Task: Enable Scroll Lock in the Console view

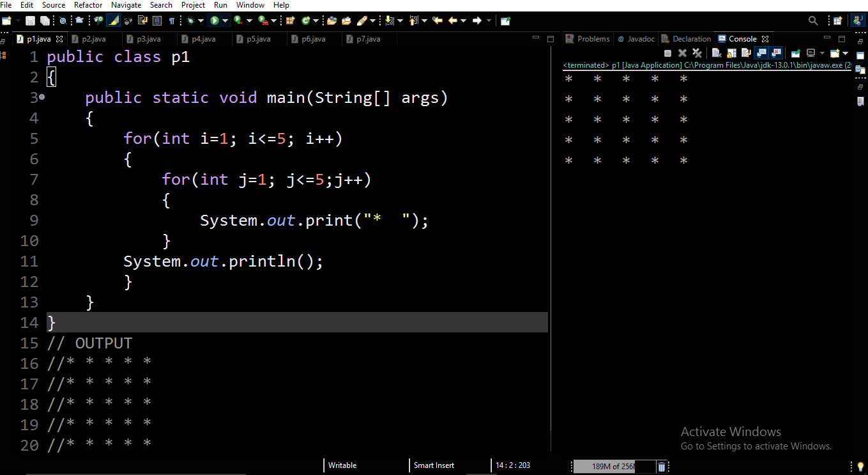Action: pyautogui.click(x=731, y=53)
